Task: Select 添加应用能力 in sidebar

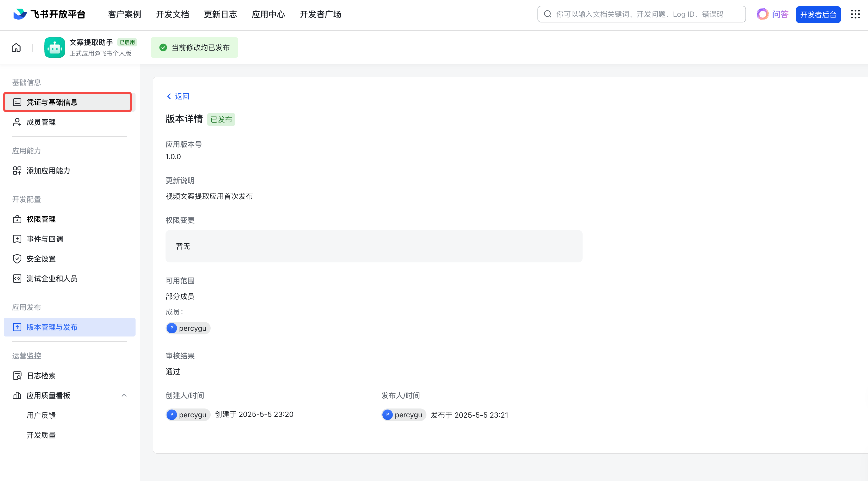Action: [x=69, y=171]
